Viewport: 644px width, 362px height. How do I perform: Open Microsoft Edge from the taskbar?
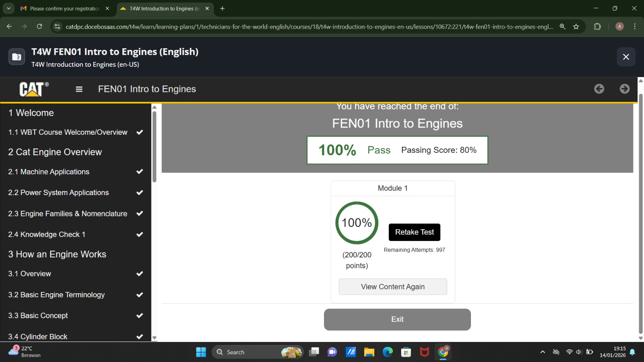[388, 352]
